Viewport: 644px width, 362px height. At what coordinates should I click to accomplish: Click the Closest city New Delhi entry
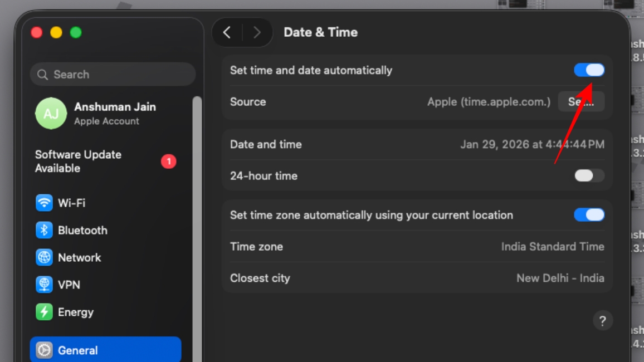(560, 278)
